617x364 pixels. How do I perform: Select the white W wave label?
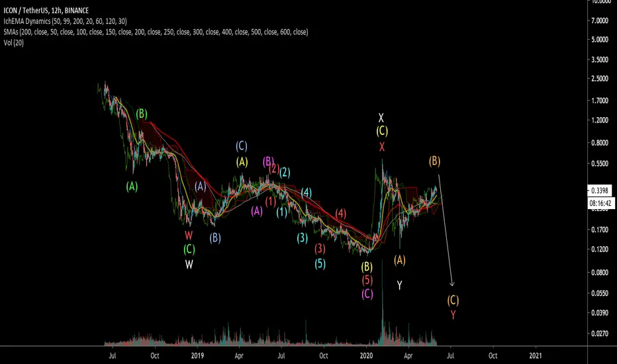click(x=189, y=265)
